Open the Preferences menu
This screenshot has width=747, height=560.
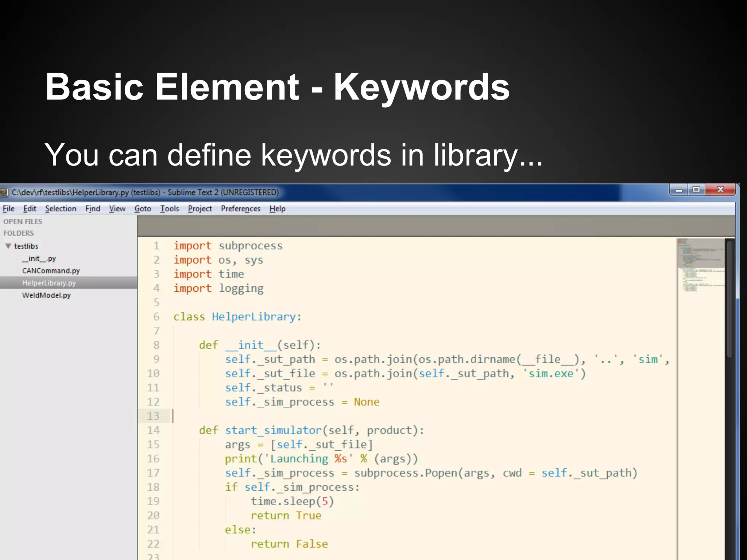coord(240,209)
